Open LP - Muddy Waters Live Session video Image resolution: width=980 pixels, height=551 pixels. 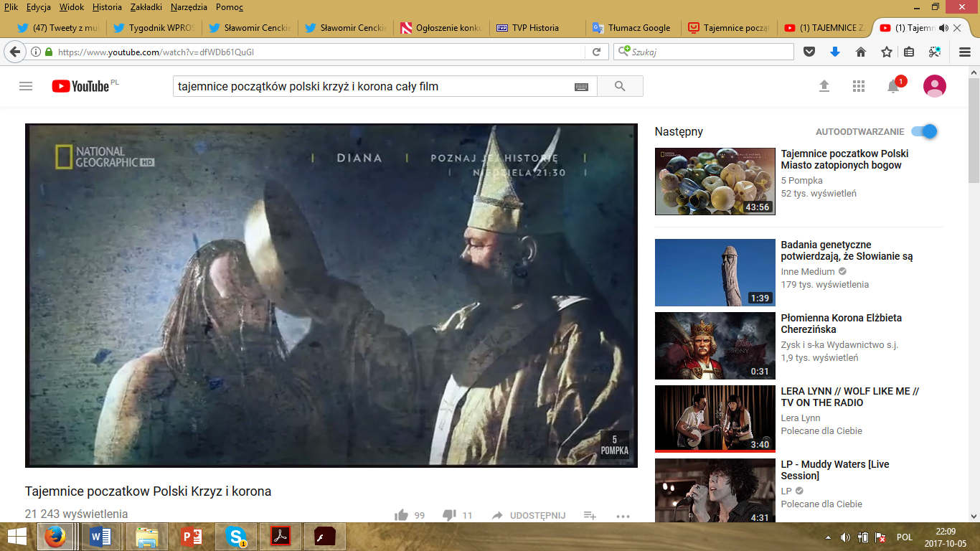tap(834, 470)
